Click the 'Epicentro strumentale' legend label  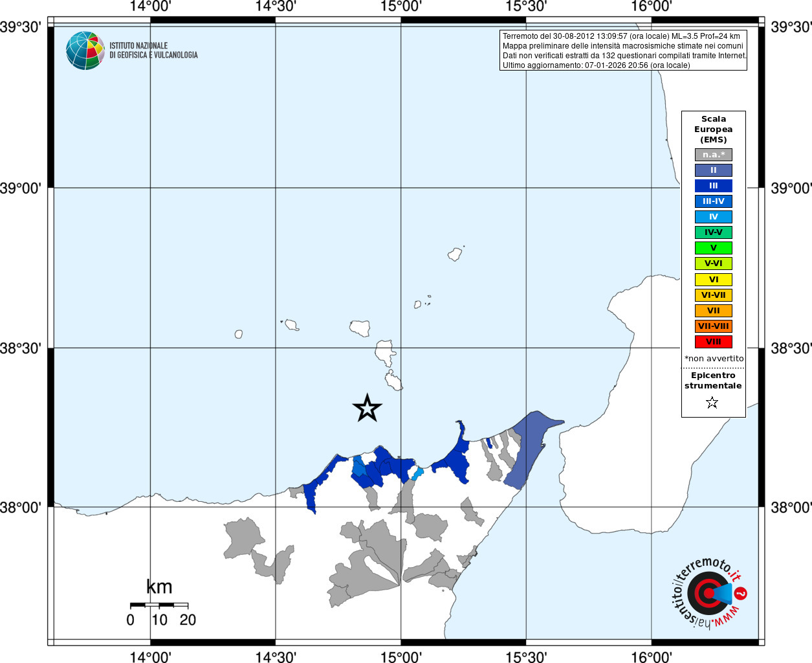pyautogui.click(x=713, y=380)
